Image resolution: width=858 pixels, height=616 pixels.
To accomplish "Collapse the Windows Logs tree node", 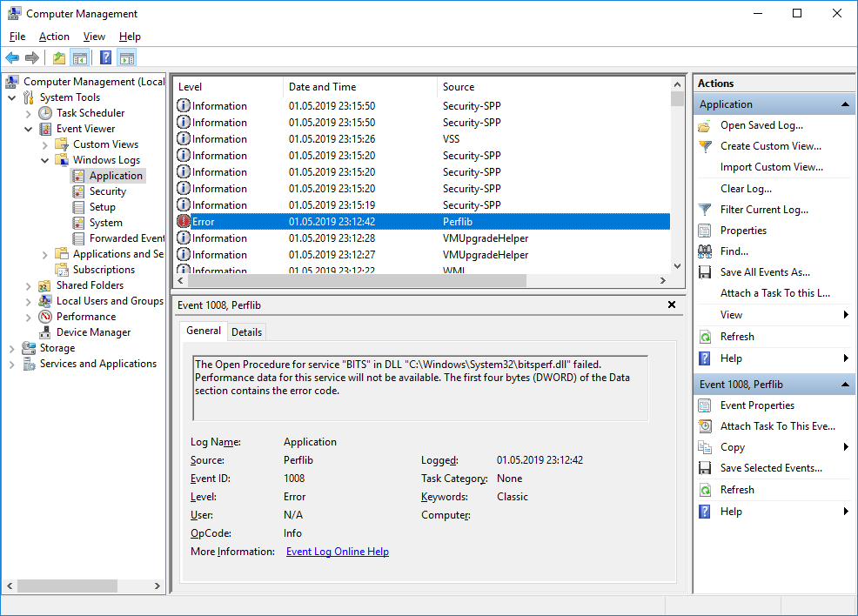I will tap(45, 160).
